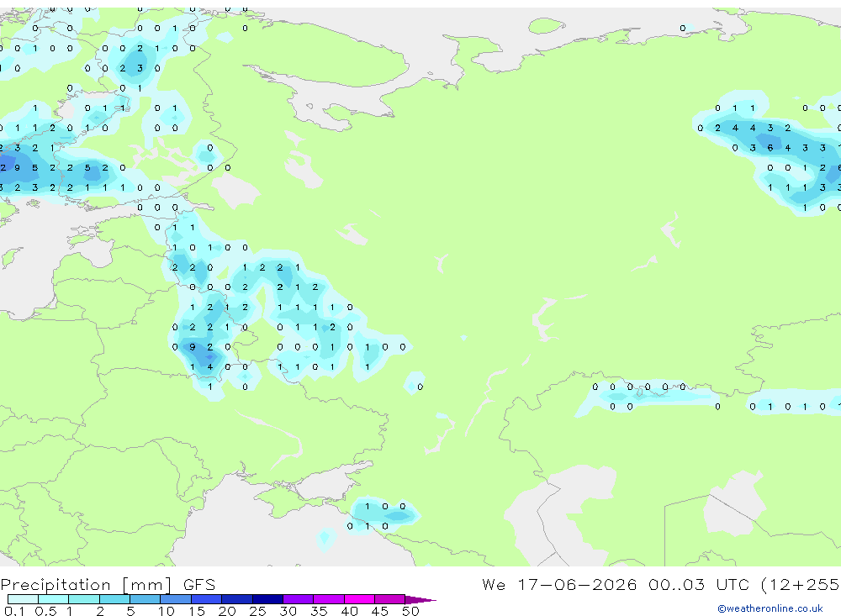Pick the 35–40 mm violet swatch
Viewport: 841px width, 616px height.
329,599
